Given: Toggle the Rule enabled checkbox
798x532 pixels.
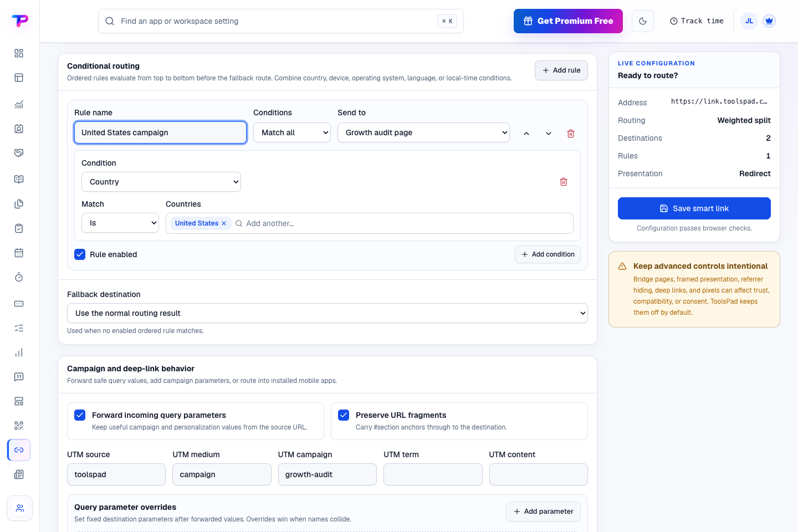Looking at the screenshot, I should (80, 254).
